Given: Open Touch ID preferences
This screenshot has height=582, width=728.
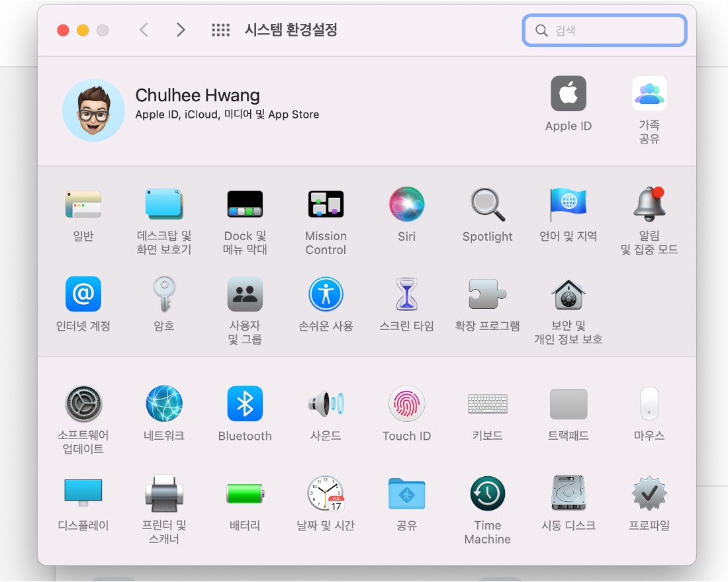Looking at the screenshot, I should [x=406, y=403].
